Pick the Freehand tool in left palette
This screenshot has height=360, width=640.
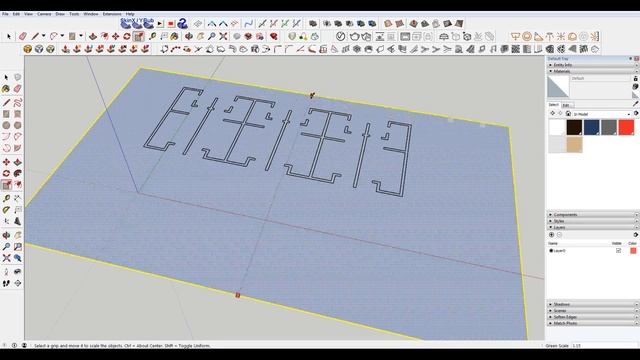click(x=18, y=102)
